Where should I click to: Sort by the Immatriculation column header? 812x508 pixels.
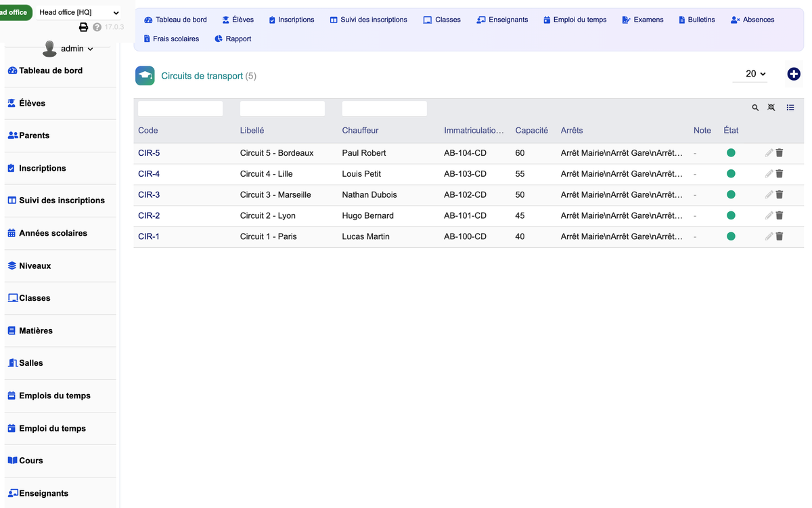(474, 131)
